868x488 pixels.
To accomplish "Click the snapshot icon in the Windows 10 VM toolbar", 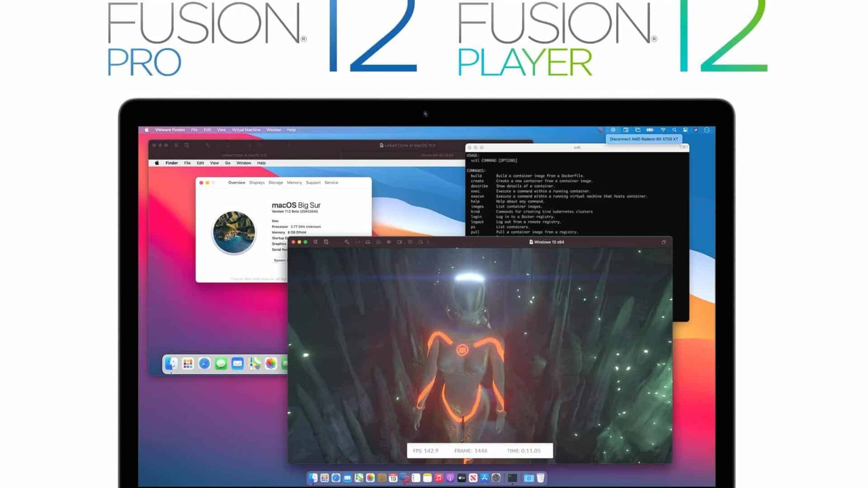I will tap(326, 242).
